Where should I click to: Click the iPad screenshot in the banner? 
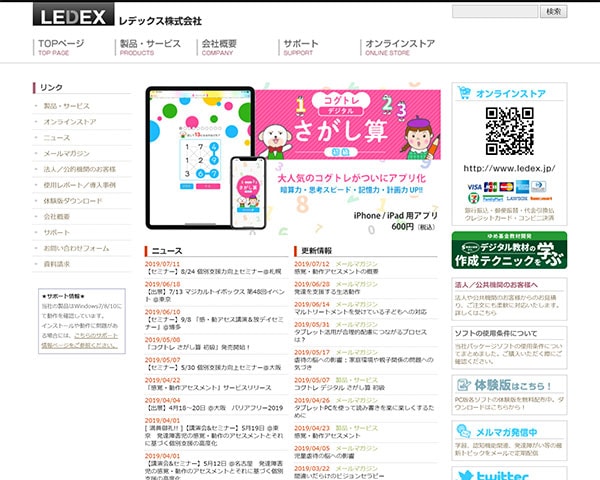(200, 157)
